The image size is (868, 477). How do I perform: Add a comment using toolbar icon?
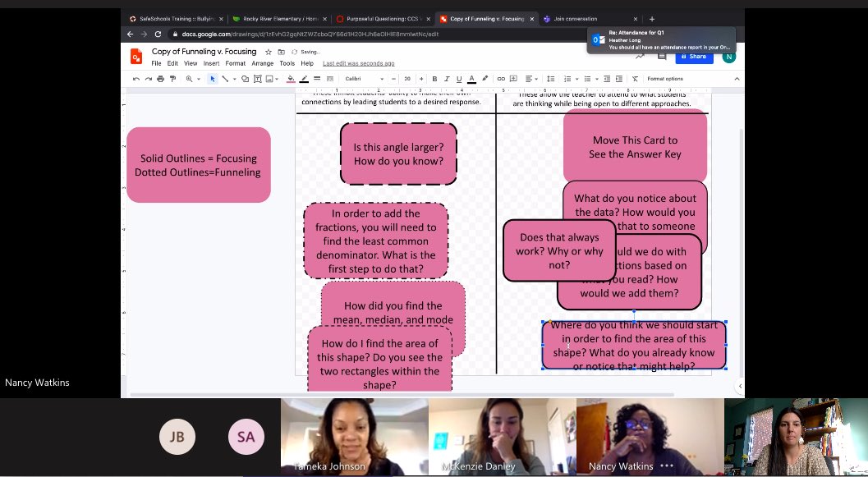514,79
